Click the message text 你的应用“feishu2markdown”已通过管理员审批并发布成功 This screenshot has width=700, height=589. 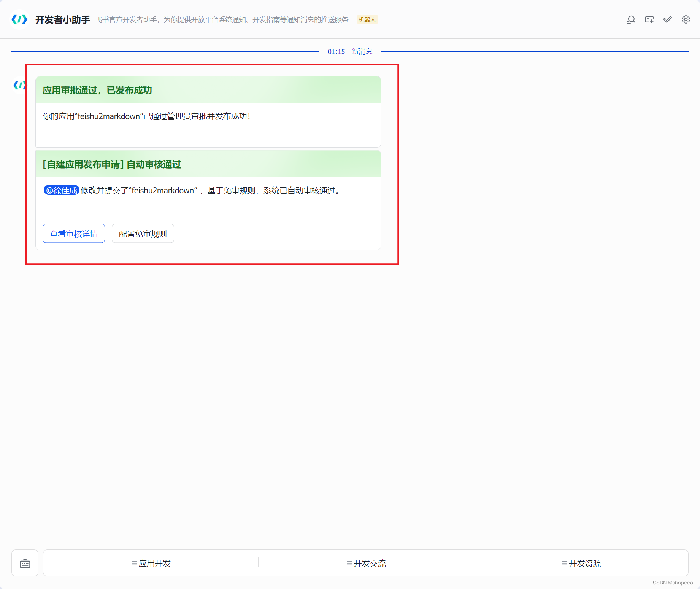pyautogui.click(x=146, y=116)
